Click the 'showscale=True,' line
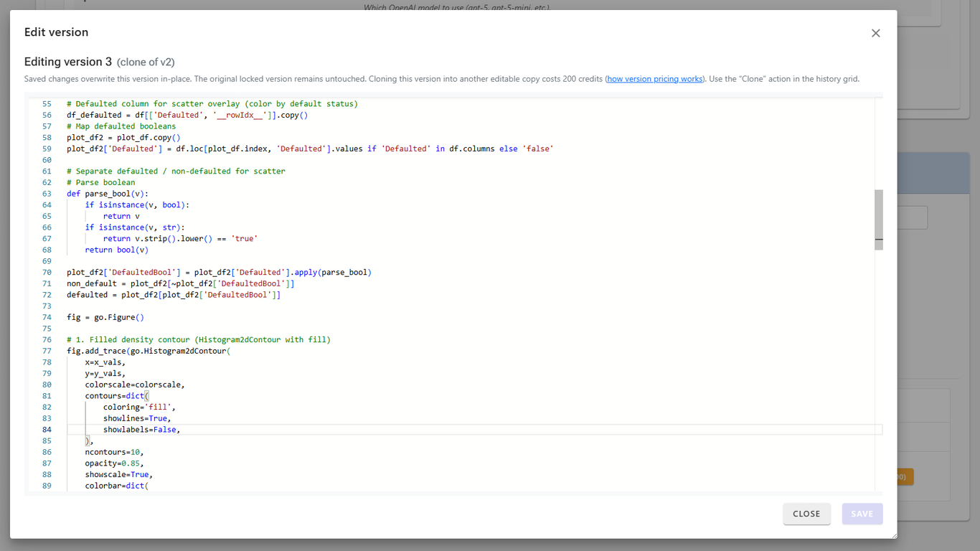 (x=119, y=475)
